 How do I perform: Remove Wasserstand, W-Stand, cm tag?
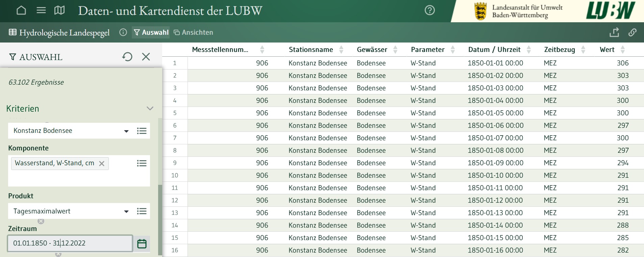[x=101, y=164]
